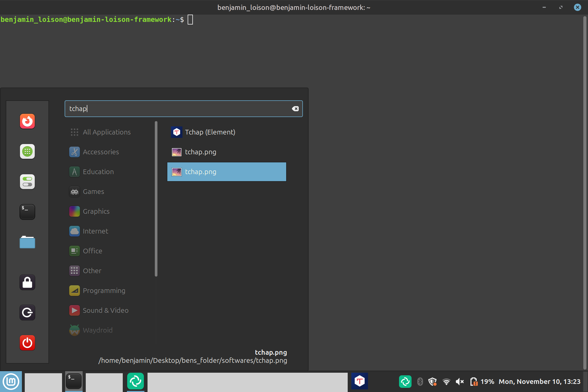Launch Software Manager from the favorites sidebar
588x392 pixels.
pos(27,151)
